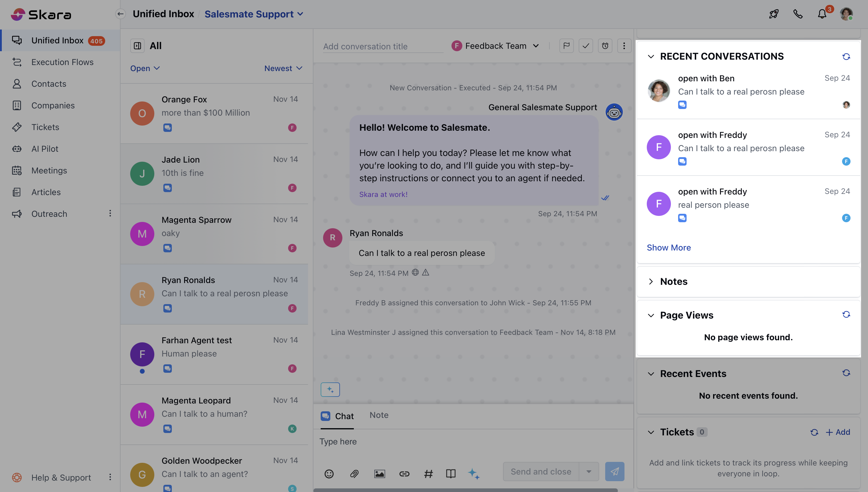Snooze the conversation with the clock icon
The width and height of the screenshot is (868, 492).
tap(605, 46)
